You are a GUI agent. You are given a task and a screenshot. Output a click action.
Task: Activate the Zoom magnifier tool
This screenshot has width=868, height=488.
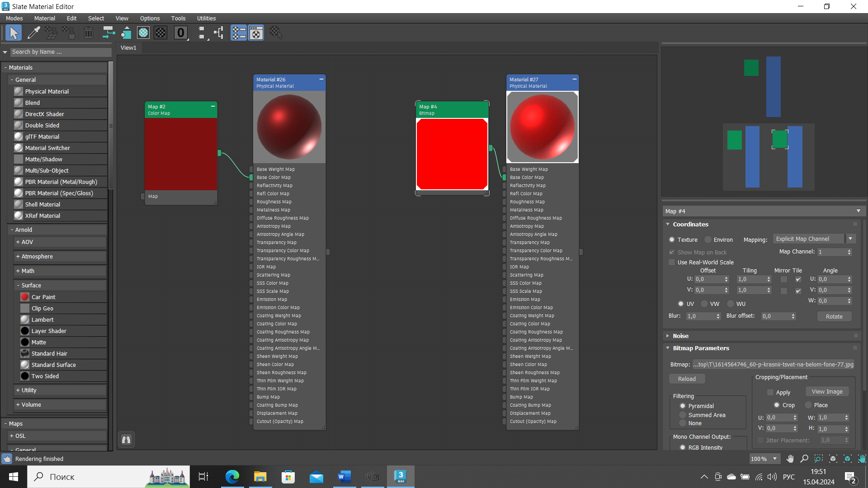[x=804, y=459]
